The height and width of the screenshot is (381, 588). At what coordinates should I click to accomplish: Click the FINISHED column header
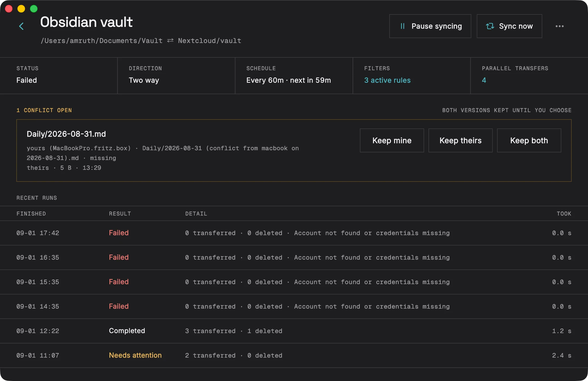point(31,214)
